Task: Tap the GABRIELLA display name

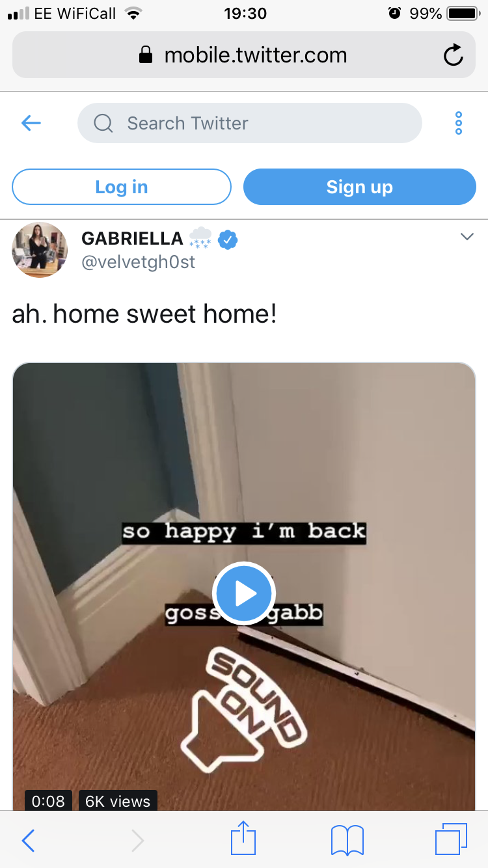Action: pos(132,239)
